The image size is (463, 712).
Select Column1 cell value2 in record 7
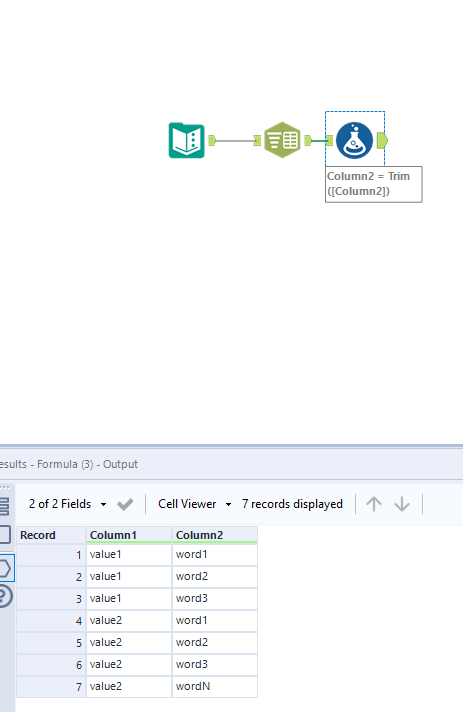click(x=129, y=687)
